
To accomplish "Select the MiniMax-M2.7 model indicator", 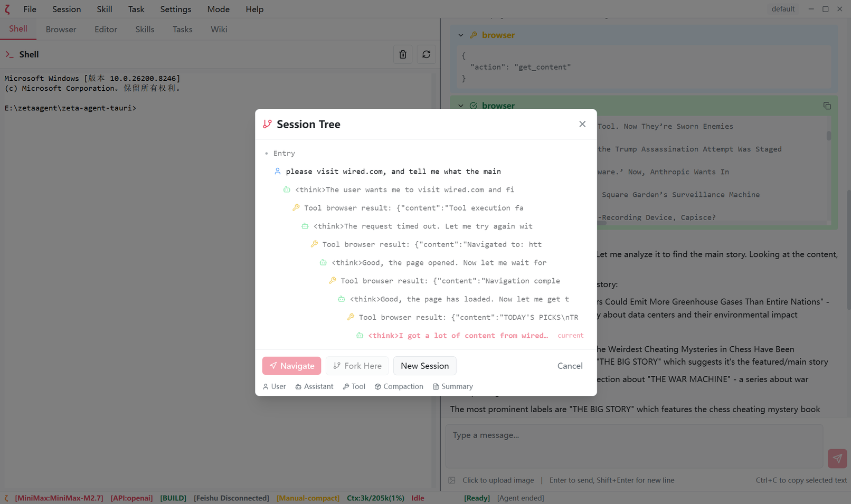I will click(x=59, y=498).
